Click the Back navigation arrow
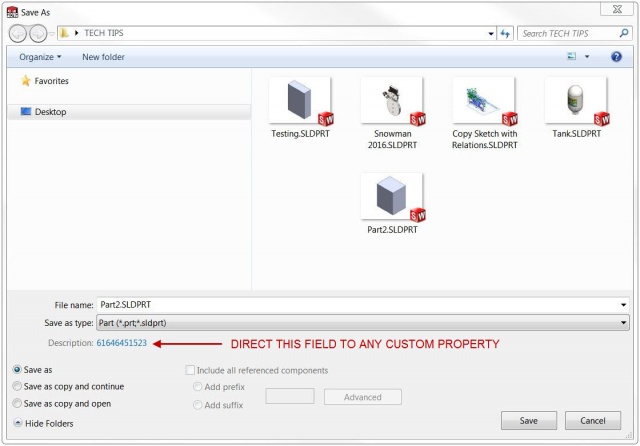Viewport: 640px width, 446px height. pyautogui.click(x=18, y=33)
